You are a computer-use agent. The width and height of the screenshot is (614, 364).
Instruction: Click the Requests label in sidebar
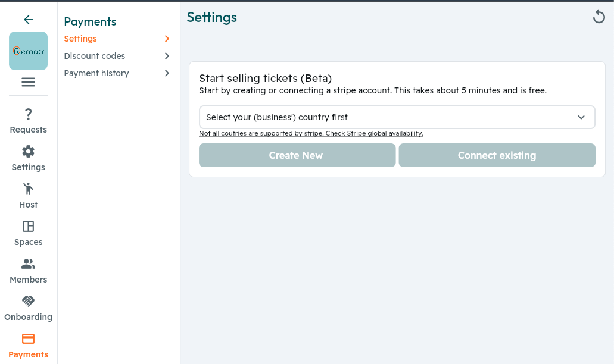[x=28, y=130]
